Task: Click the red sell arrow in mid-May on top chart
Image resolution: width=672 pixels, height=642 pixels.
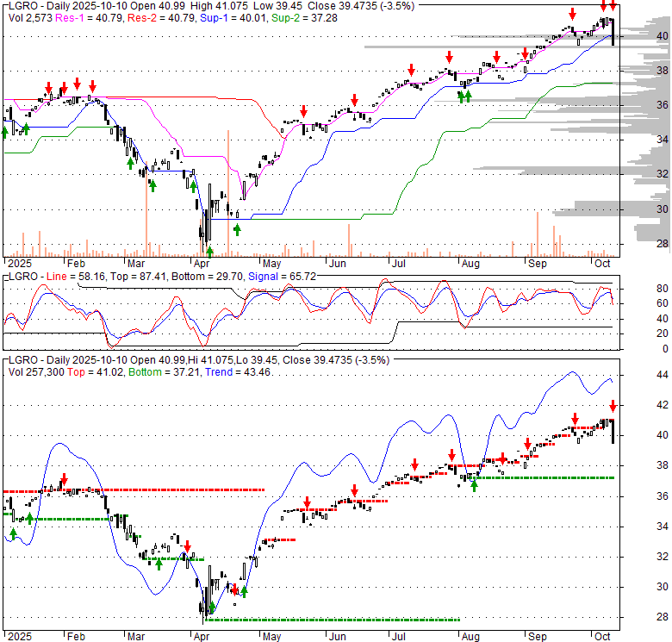Action: click(303, 111)
